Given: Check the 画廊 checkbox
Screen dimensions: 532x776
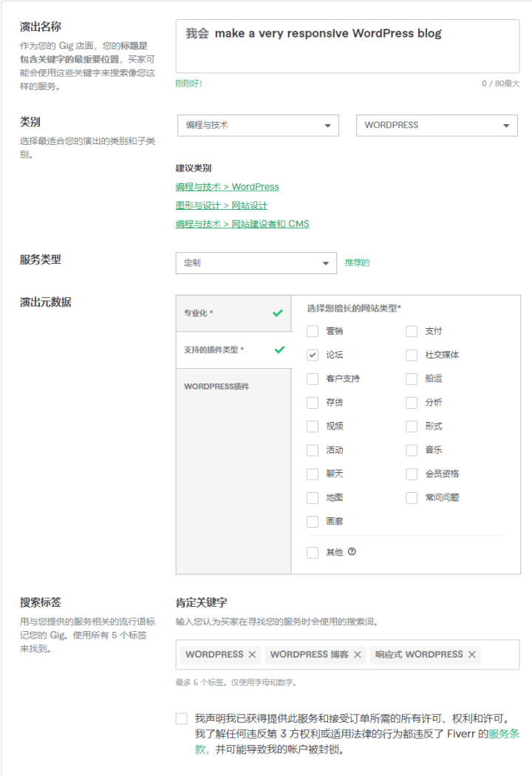Looking at the screenshot, I should pos(313,521).
